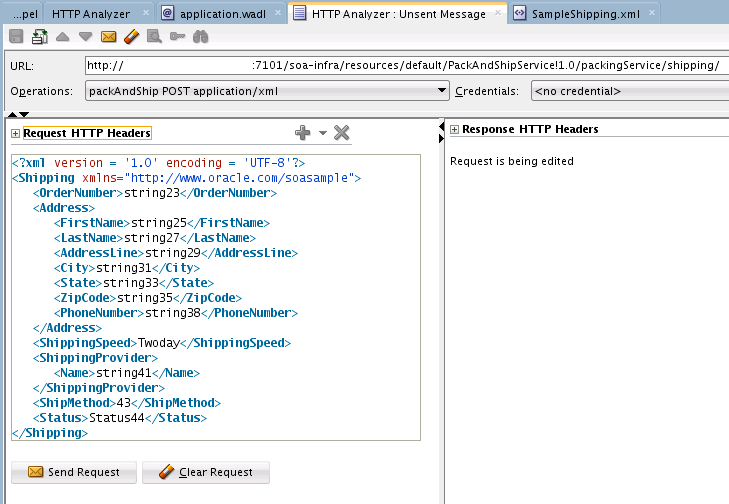Close the HTTP Analyzer tab
This screenshot has height=504, width=729.
[146, 13]
